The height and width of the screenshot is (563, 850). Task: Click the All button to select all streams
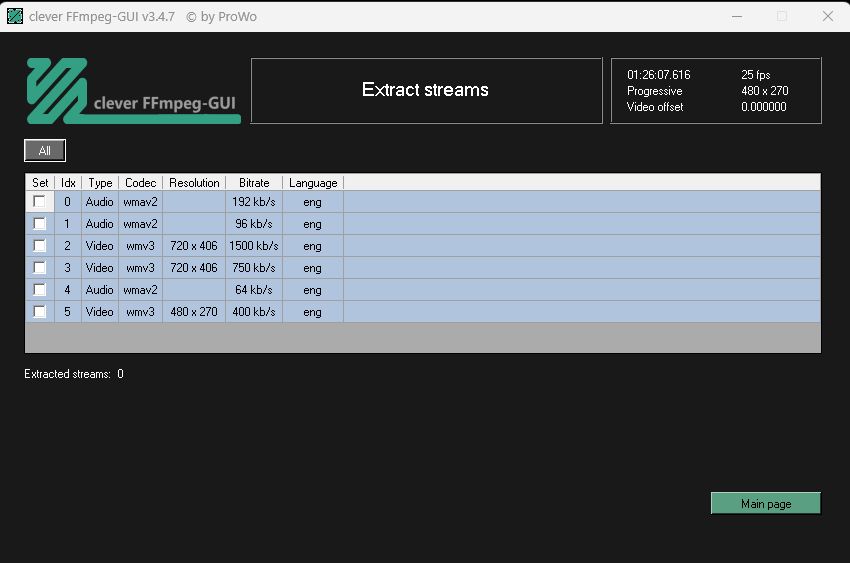click(x=45, y=151)
